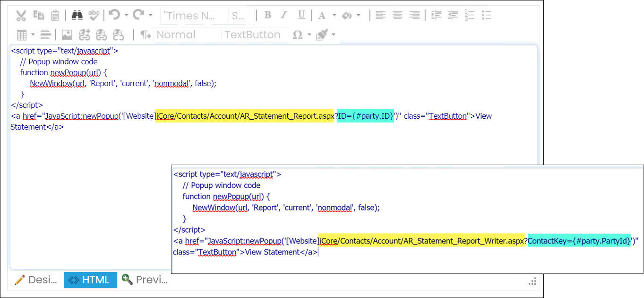
Task: Click the Format stripper brush icon
Action: (x=322, y=35)
